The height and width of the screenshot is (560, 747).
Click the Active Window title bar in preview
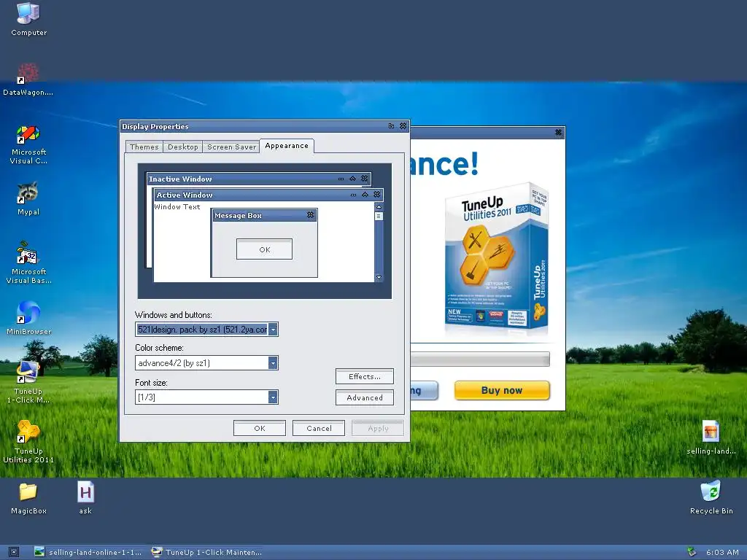coord(268,195)
